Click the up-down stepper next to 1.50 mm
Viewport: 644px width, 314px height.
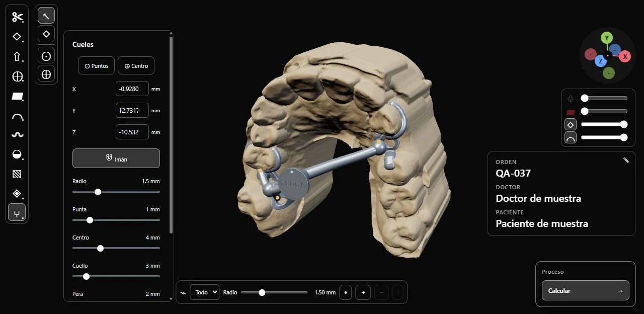point(346,292)
